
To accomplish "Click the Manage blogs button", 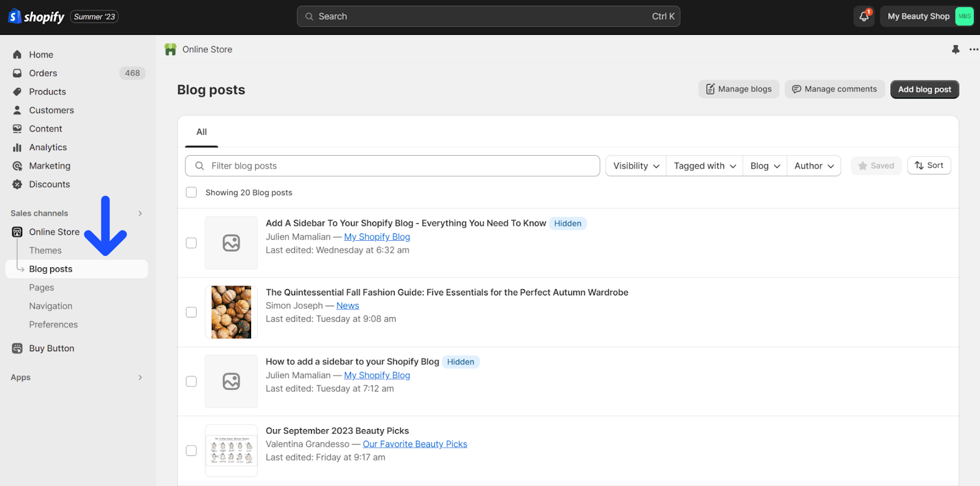I will coord(739,89).
